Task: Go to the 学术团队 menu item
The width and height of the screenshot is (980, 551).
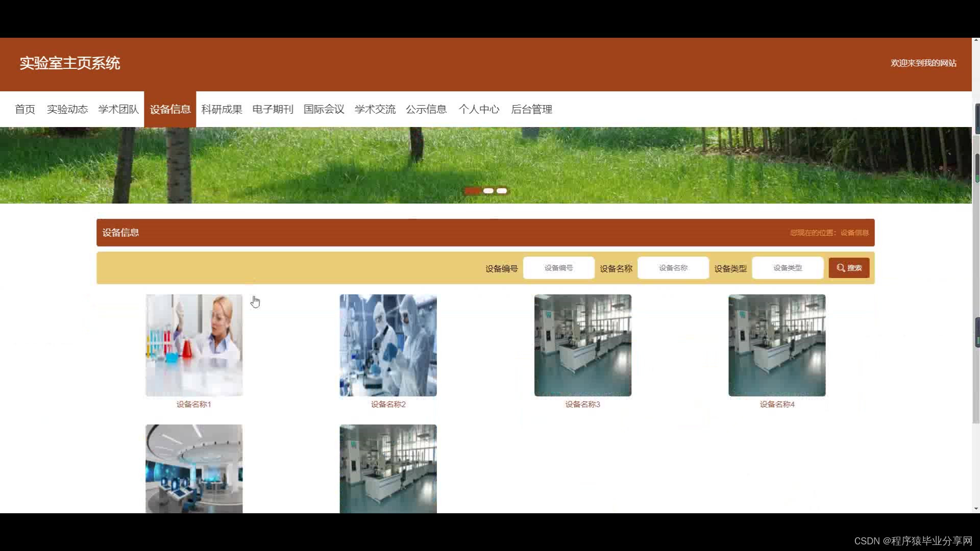Action: click(x=118, y=109)
